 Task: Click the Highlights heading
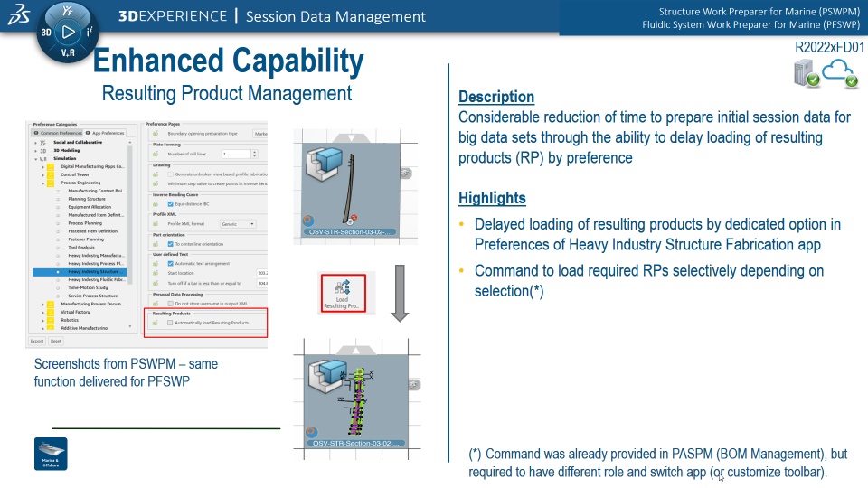coord(492,198)
